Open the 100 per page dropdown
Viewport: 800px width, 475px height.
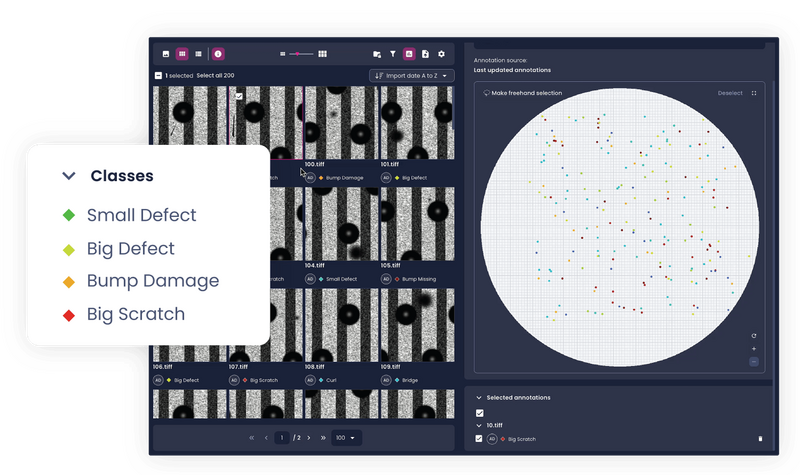point(347,438)
